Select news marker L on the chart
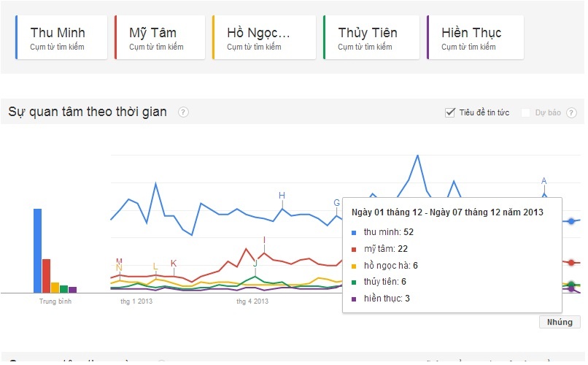 [x=155, y=266]
